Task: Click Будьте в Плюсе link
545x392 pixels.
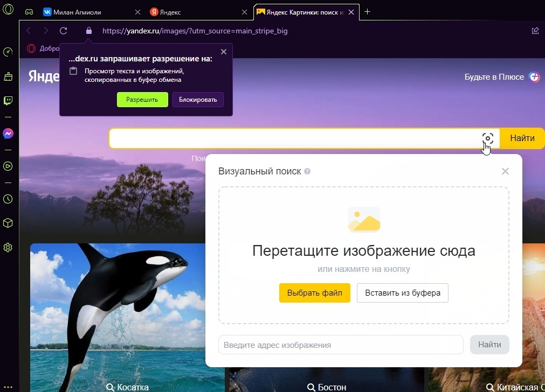Action: coord(494,77)
